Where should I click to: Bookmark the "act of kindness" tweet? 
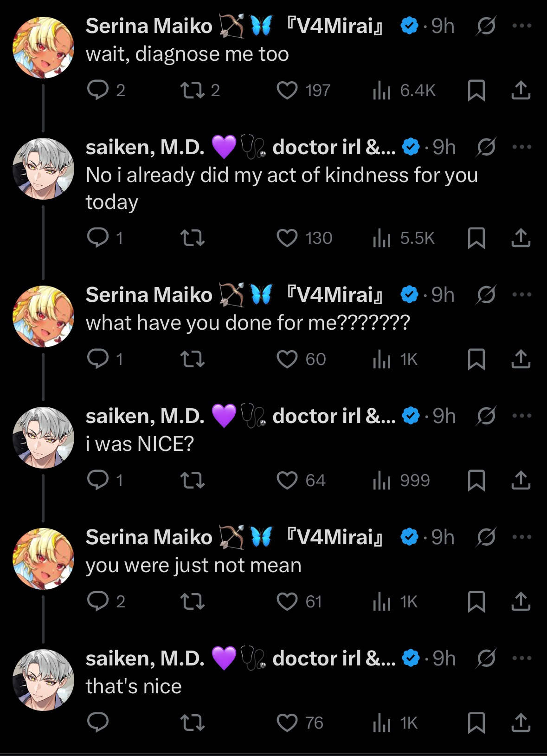tap(476, 238)
